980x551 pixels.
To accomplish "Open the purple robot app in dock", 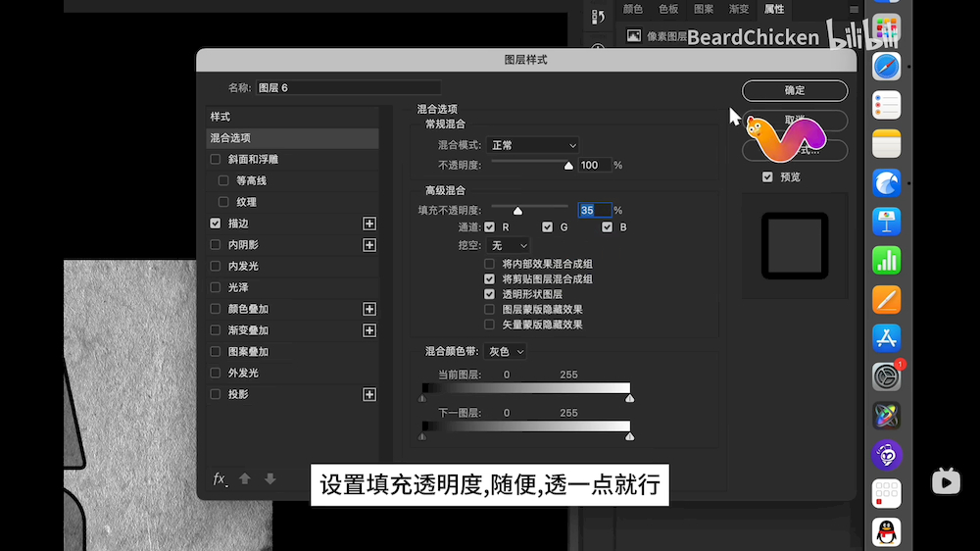I will click(886, 455).
